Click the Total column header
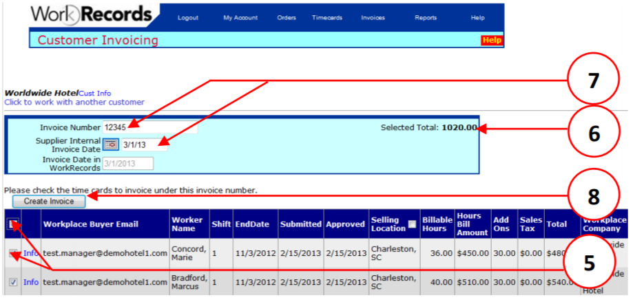 click(x=557, y=224)
